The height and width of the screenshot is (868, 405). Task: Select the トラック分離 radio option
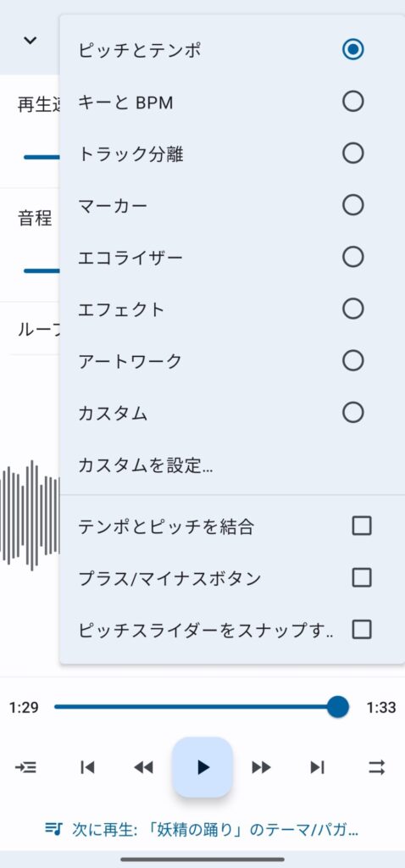pyautogui.click(x=352, y=153)
